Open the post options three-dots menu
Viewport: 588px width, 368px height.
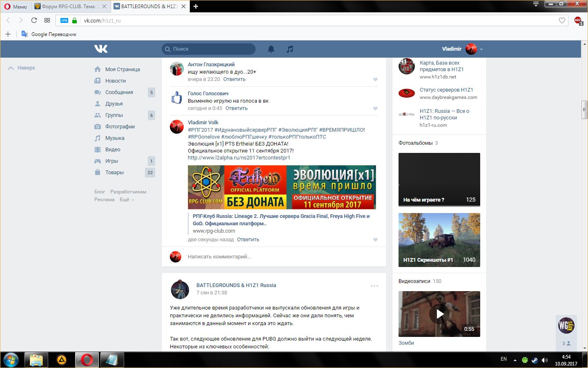(374, 286)
